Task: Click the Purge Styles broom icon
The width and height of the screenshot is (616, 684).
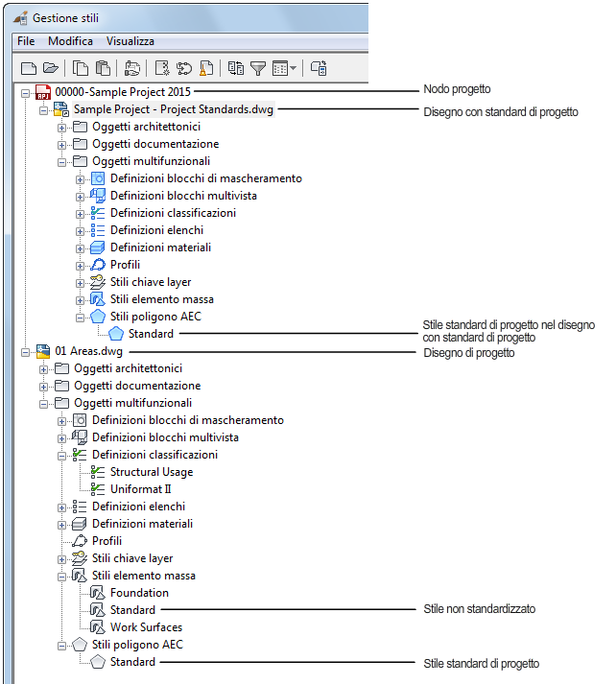Action: (206, 68)
